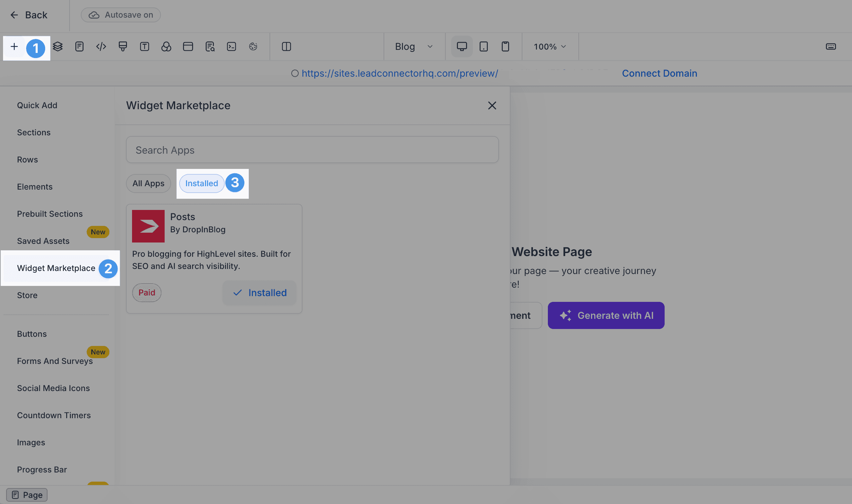
Task: Switch to tablet preview icon
Action: (x=484, y=46)
